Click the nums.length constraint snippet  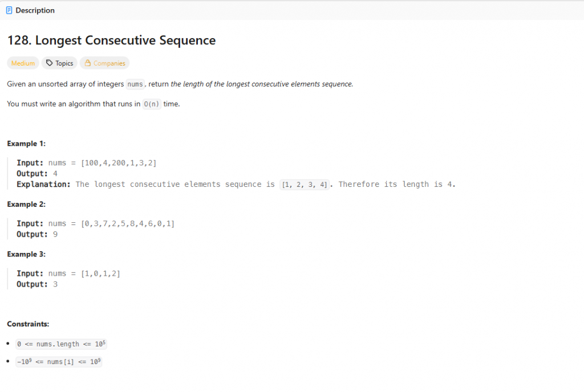click(61, 344)
